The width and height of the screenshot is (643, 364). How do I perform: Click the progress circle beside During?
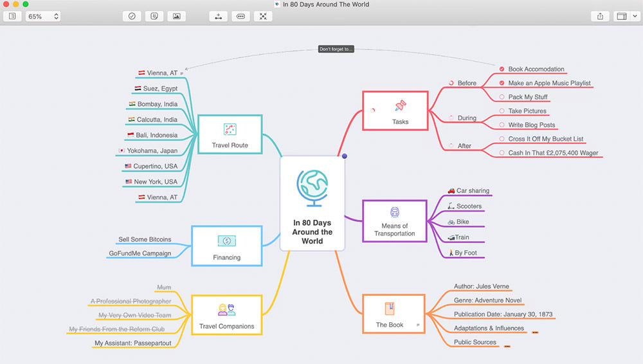(451, 118)
